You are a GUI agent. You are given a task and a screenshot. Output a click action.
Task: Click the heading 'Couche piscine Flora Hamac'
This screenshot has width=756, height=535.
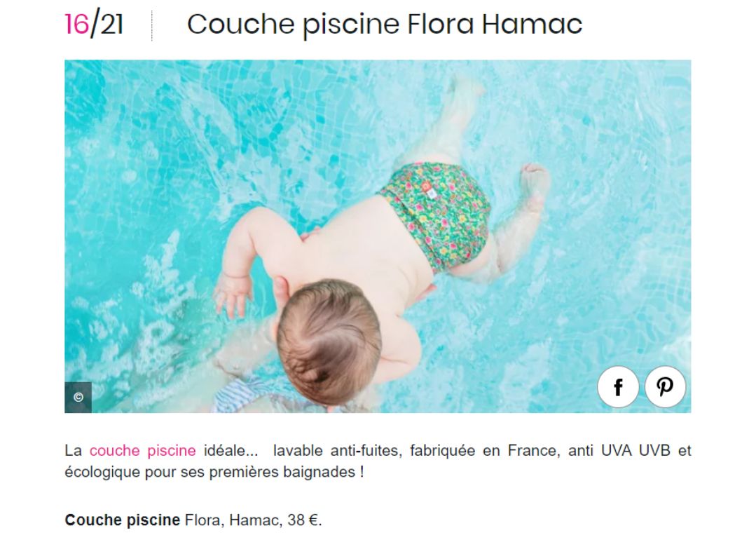tap(384, 24)
